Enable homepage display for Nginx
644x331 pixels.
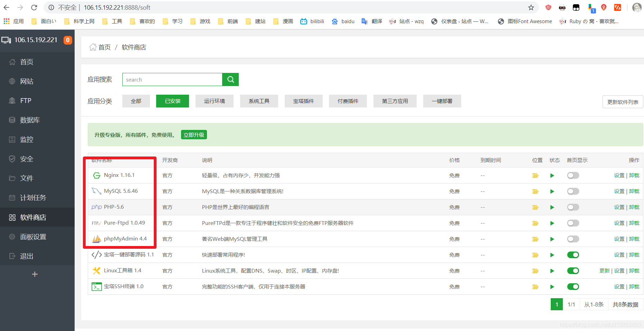point(573,175)
